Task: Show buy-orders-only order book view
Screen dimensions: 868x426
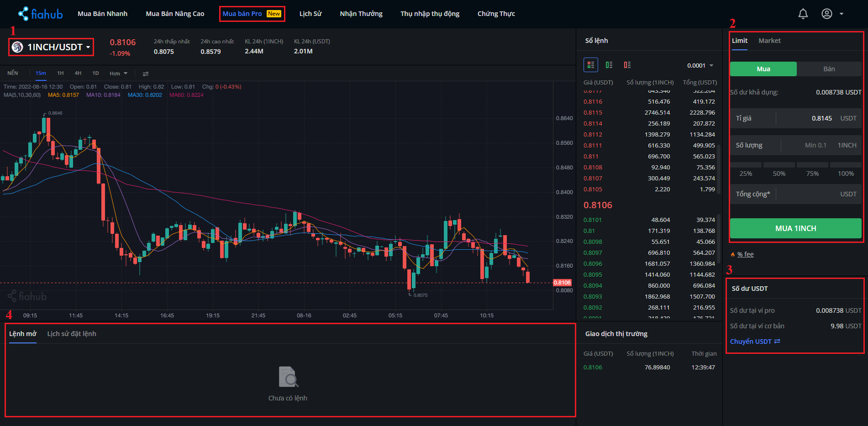Action: click(609, 65)
